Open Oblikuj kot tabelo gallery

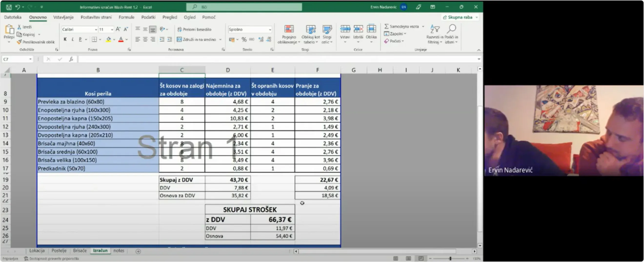[x=310, y=34]
